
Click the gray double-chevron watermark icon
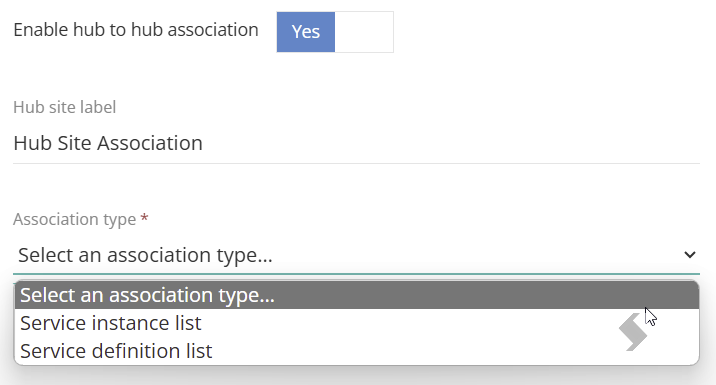point(633,332)
